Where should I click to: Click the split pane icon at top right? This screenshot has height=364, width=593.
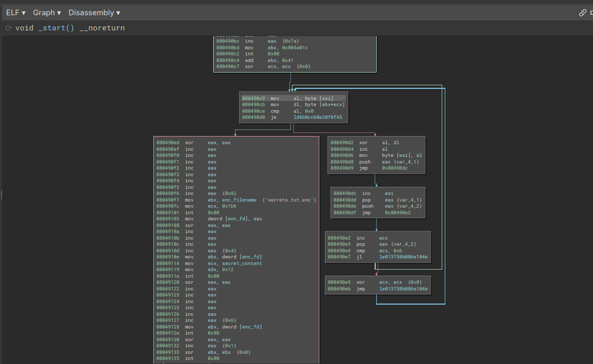coord(591,13)
